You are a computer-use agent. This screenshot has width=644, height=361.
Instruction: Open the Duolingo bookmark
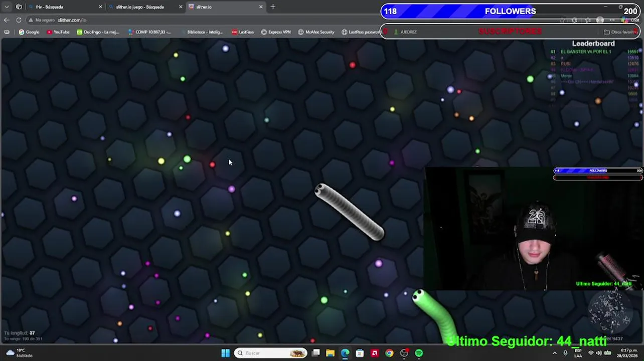[98, 32]
